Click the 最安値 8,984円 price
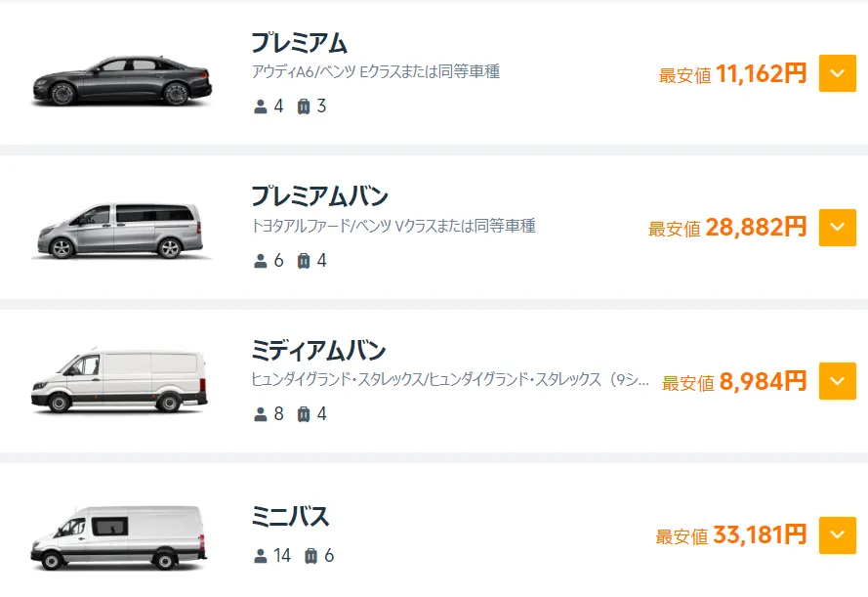The height and width of the screenshot is (597, 868). [x=734, y=382]
